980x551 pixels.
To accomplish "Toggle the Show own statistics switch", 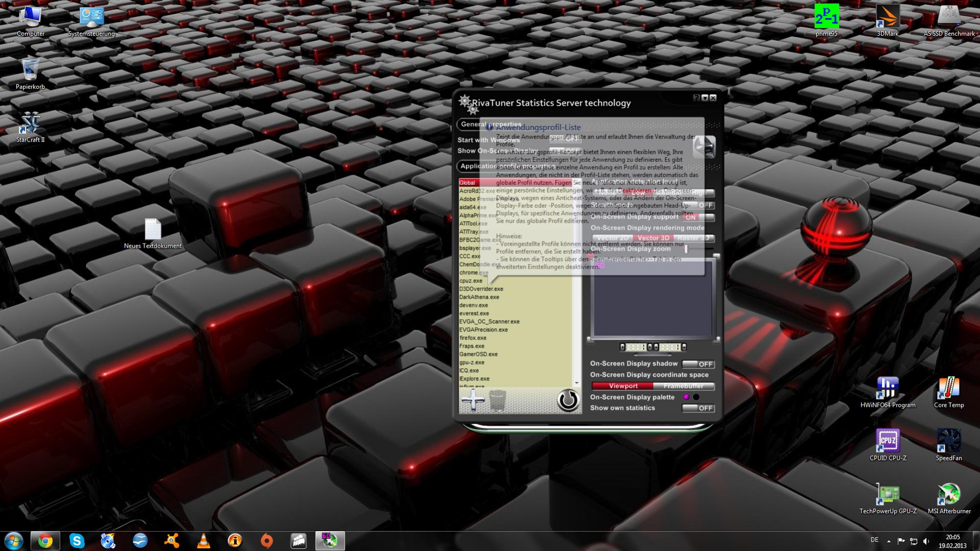I will click(698, 408).
